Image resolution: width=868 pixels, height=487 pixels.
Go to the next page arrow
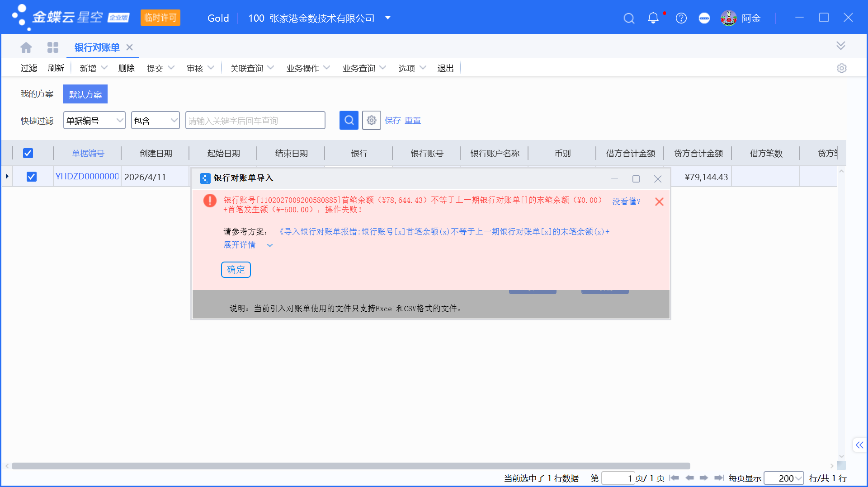click(x=704, y=478)
